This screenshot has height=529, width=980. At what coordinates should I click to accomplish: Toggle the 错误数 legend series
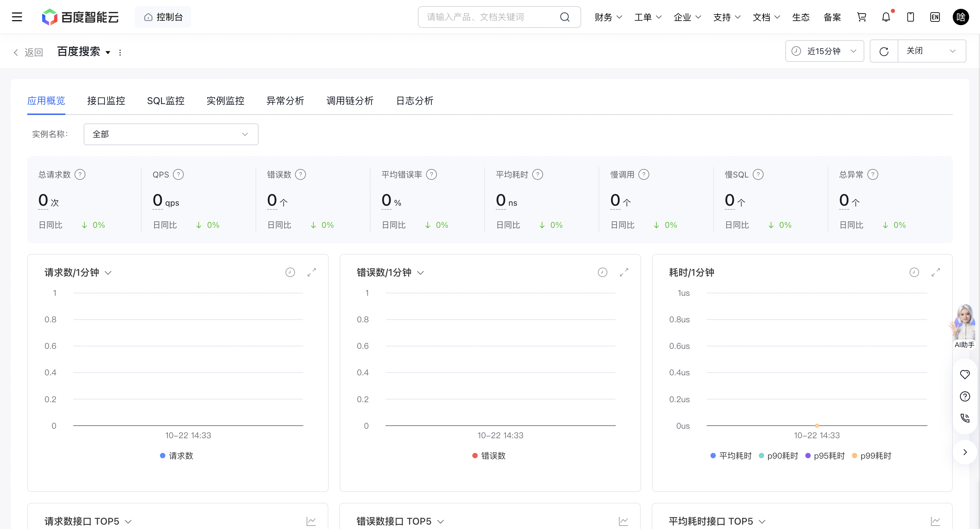pyautogui.click(x=489, y=456)
